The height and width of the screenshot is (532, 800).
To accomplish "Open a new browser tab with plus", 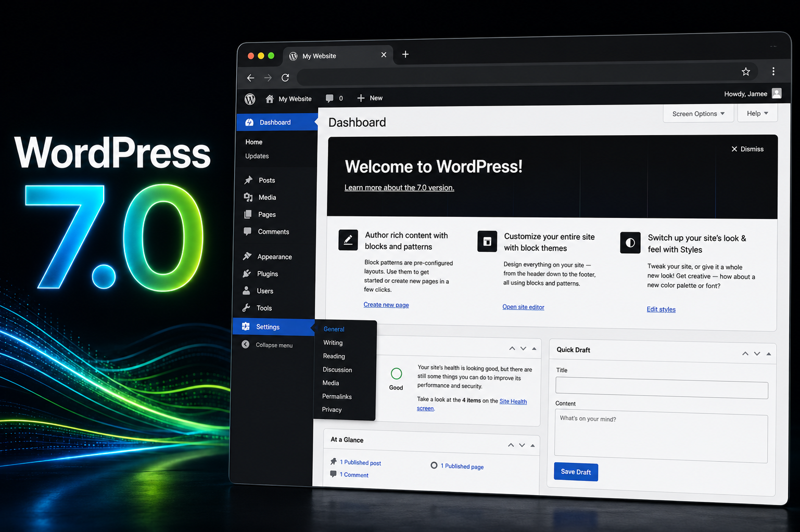I will point(405,54).
